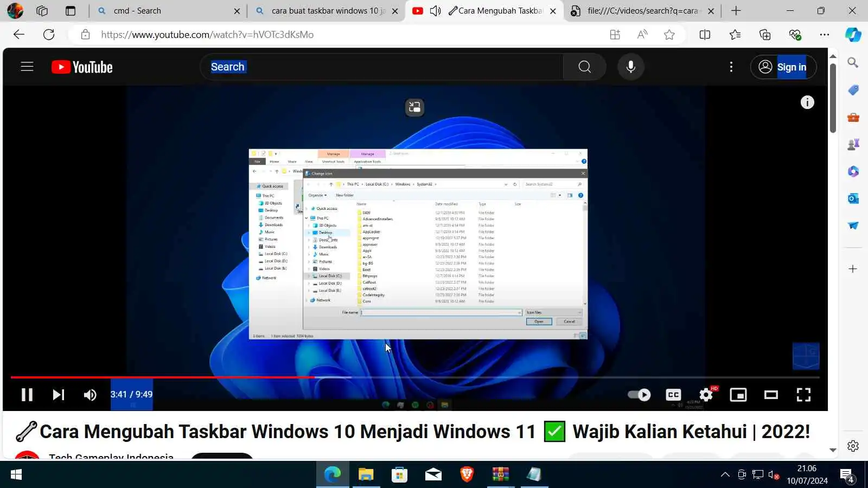
Task: Mute the YouTube tab via its speaker icon
Action: coord(435,11)
